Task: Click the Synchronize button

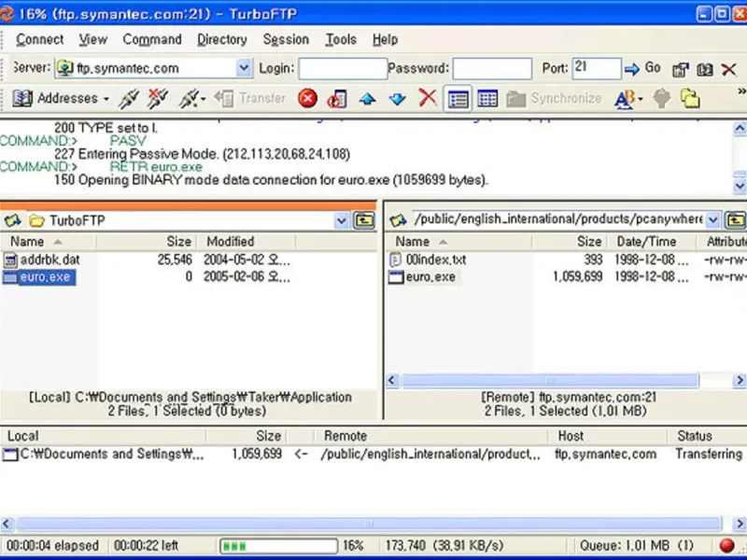Action: click(x=554, y=99)
